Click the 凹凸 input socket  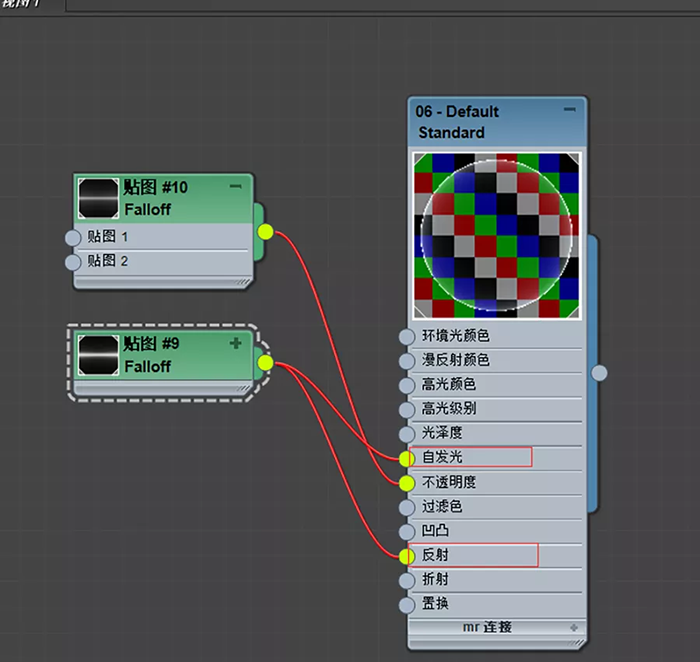tap(407, 532)
